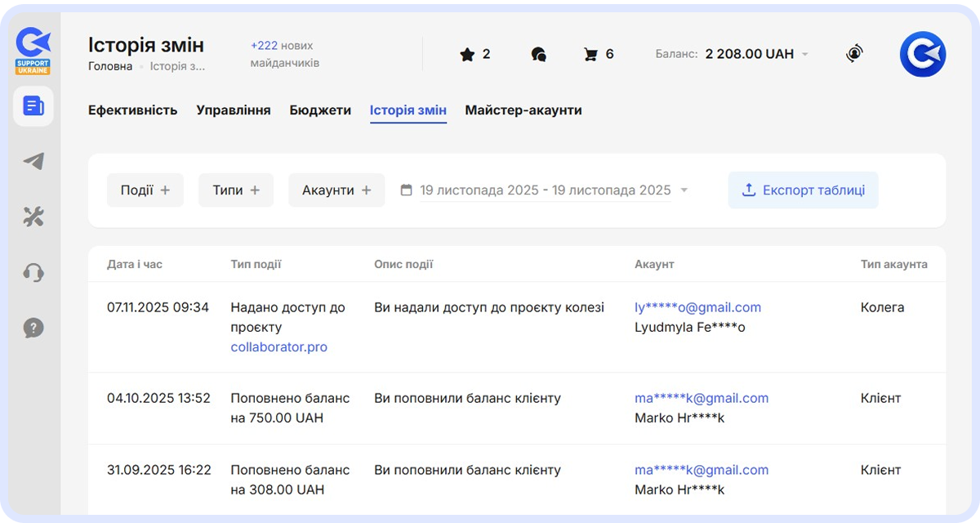The height and width of the screenshot is (523, 980).
Task: Open the question mark help icon
Action: point(33,329)
